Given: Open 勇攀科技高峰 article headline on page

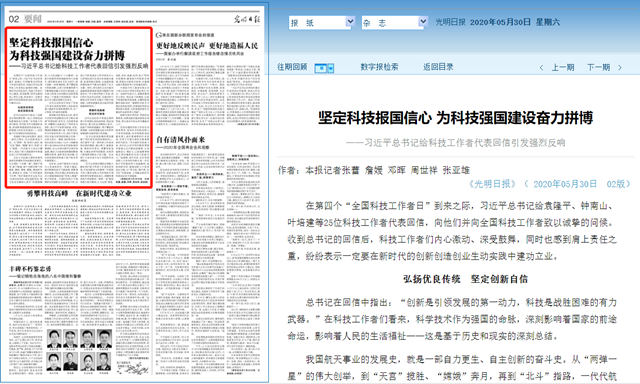Looking at the screenshot, I should (x=79, y=193).
